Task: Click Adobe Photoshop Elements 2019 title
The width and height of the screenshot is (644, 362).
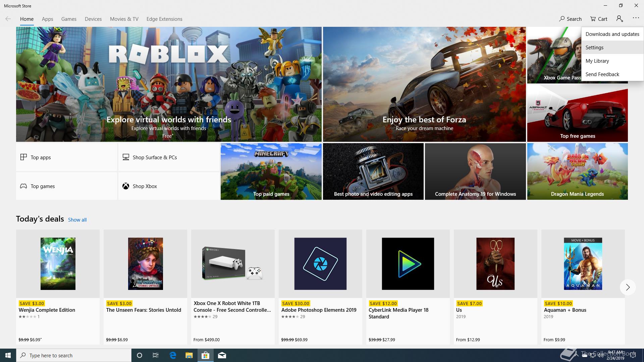Action: click(319, 310)
